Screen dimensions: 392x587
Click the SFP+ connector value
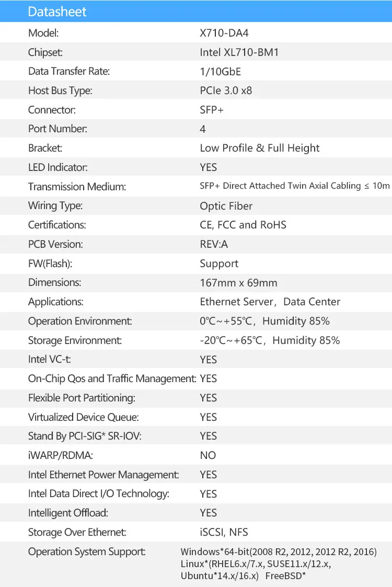211,110
